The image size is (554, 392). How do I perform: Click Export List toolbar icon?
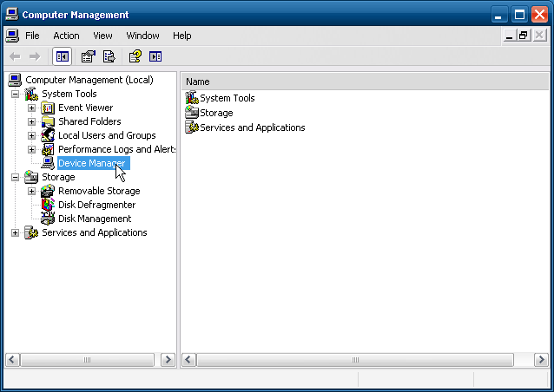[109, 56]
